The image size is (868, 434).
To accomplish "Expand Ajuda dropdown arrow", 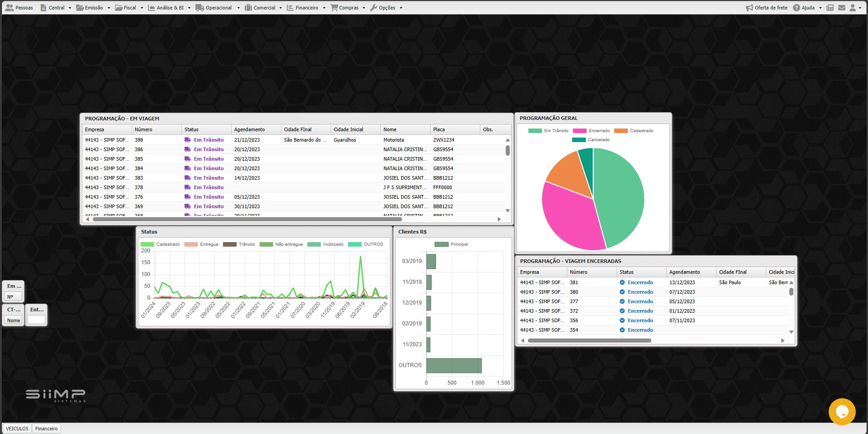I will (820, 8).
